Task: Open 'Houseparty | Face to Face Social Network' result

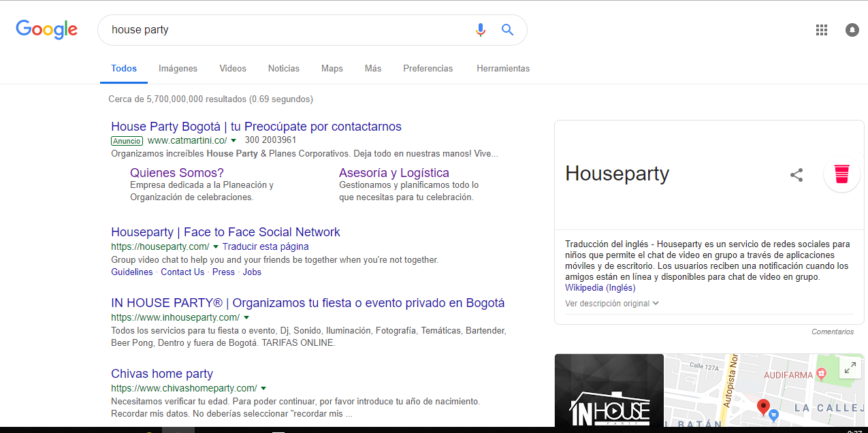Action: [225, 232]
